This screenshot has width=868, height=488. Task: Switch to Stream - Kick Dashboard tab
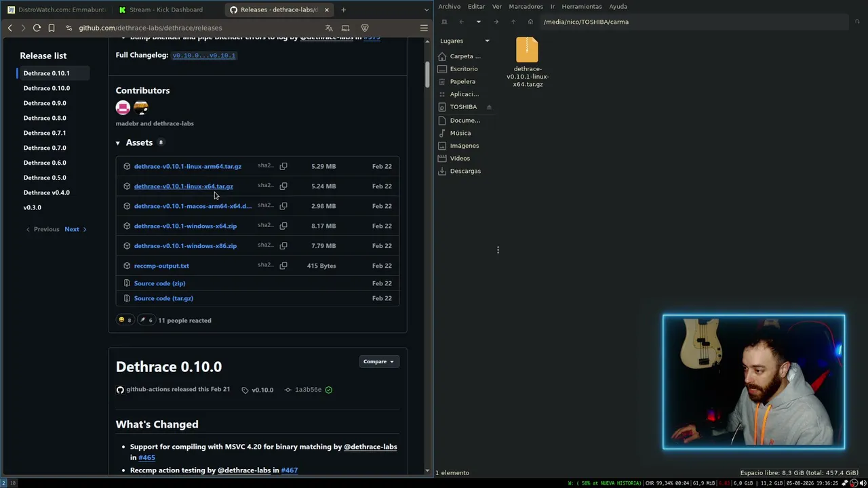tap(166, 9)
